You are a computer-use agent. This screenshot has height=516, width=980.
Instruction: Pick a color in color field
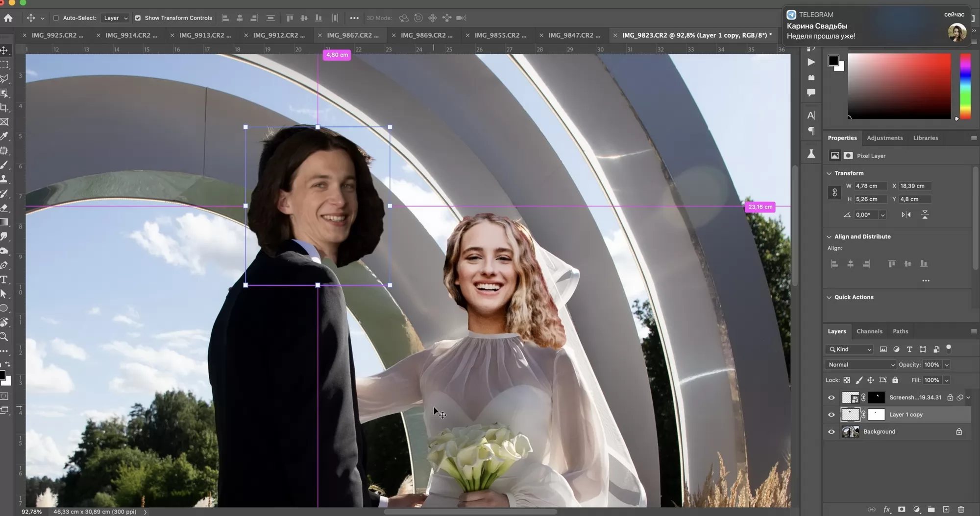[x=899, y=86]
